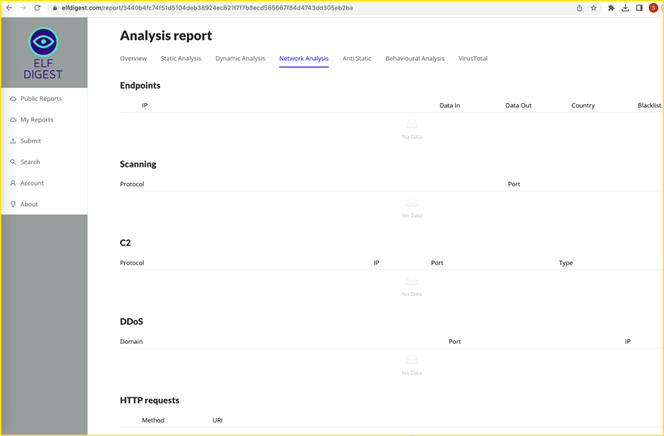664x436 pixels.
Task: Click the Data Out column header
Action: (518, 105)
